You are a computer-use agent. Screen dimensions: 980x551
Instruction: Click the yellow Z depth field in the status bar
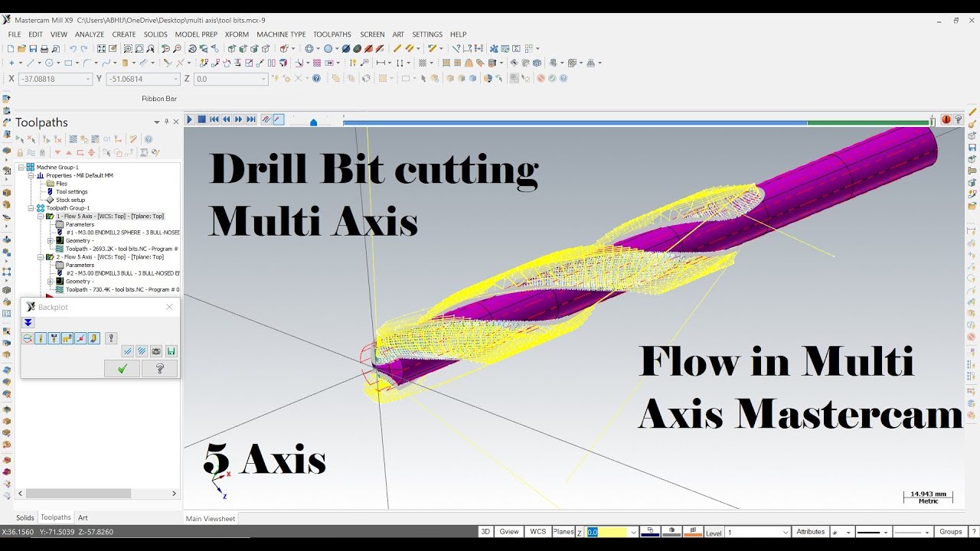pyautogui.click(x=607, y=532)
